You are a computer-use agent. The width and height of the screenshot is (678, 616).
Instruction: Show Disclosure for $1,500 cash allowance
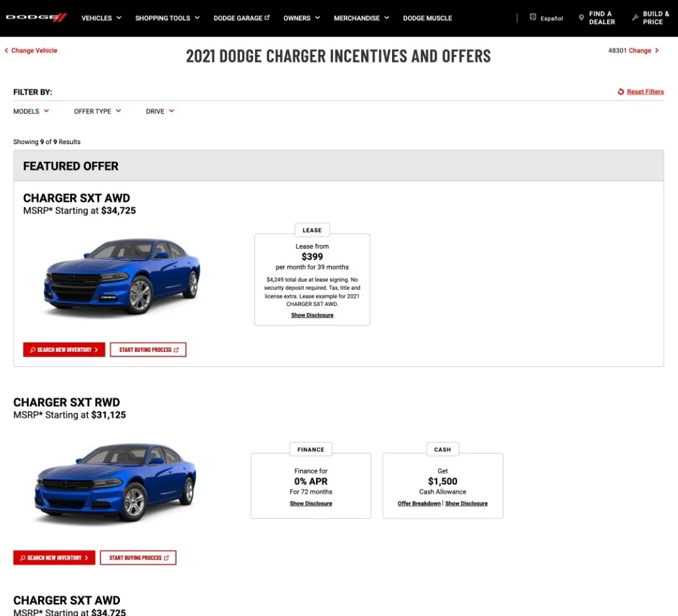click(467, 503)
